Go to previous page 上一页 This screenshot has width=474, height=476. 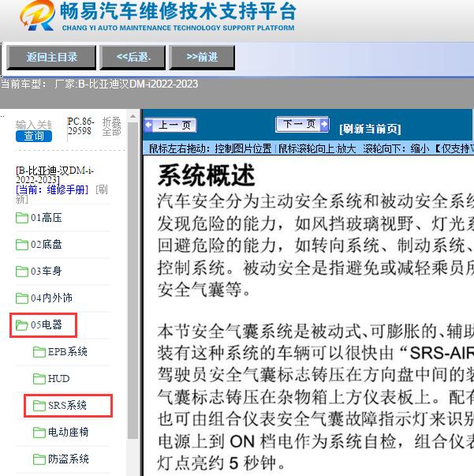point(170,125)
